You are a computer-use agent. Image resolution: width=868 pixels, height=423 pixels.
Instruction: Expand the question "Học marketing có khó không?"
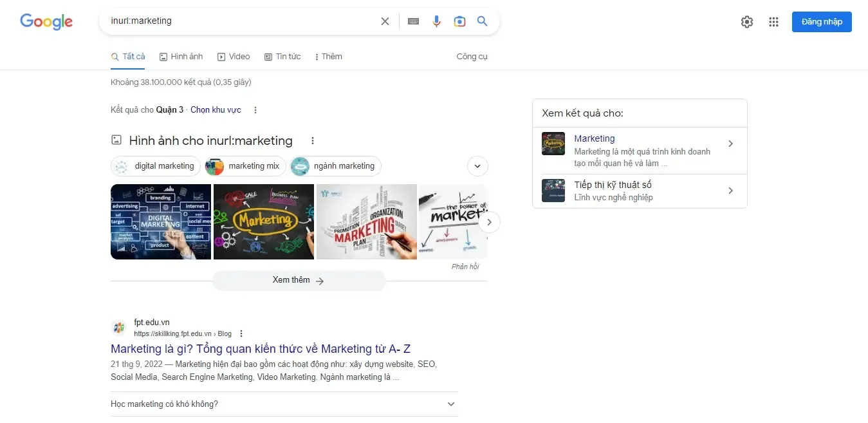(x=451, y=404)
